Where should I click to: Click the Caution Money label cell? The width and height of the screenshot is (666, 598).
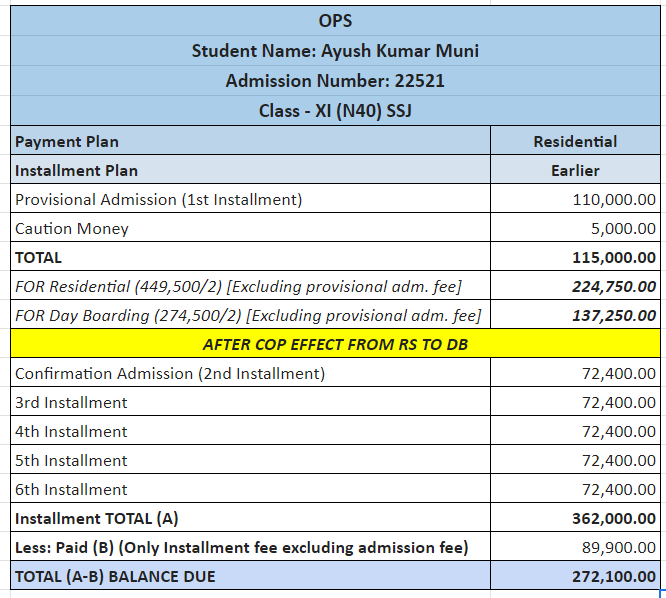click(250, 228)
